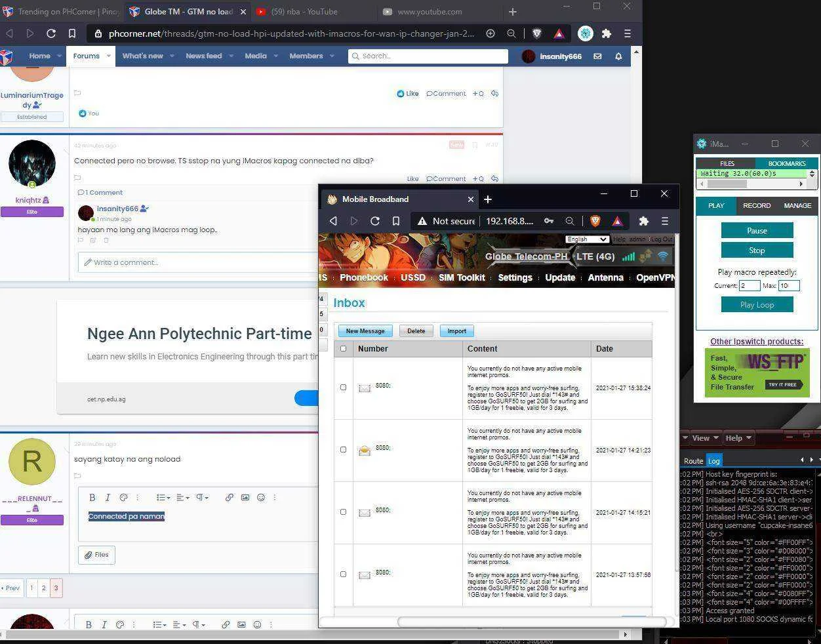Go back in Mobile Broadband browser window
821x644 pixels.
tap(333, 221)
